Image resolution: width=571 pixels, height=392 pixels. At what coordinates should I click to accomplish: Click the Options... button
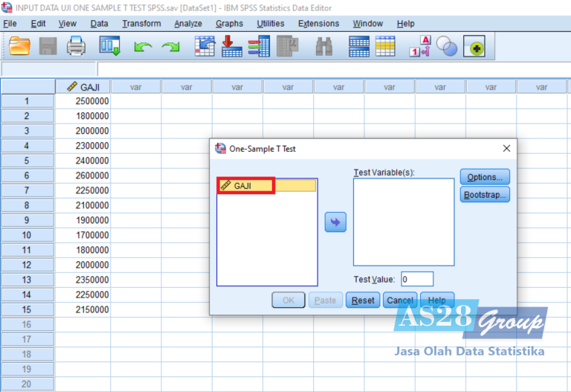(485, 177)
